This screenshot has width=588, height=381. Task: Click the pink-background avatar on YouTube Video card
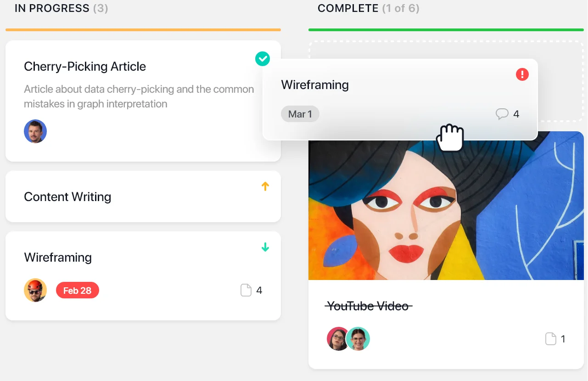coord(337,339)
